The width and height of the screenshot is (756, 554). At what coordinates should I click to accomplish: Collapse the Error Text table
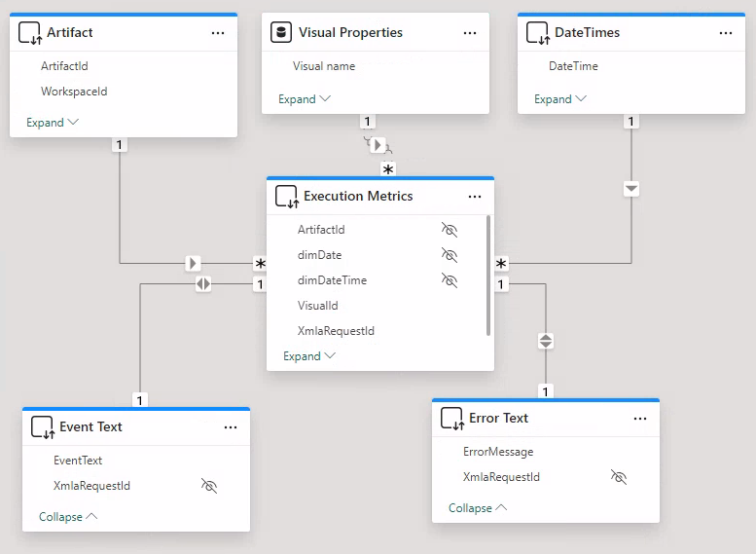[477, 508]
